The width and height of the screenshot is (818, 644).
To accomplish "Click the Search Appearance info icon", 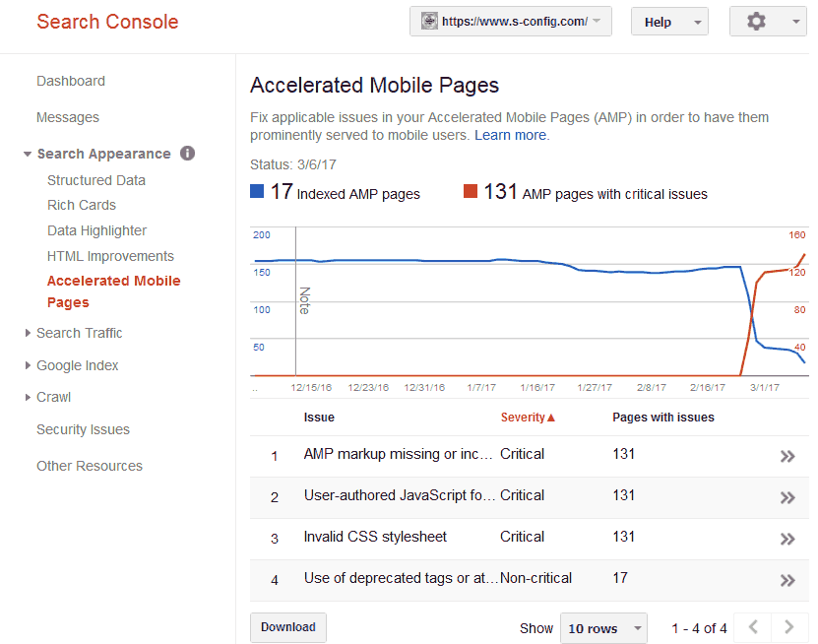I will (187, 153).
